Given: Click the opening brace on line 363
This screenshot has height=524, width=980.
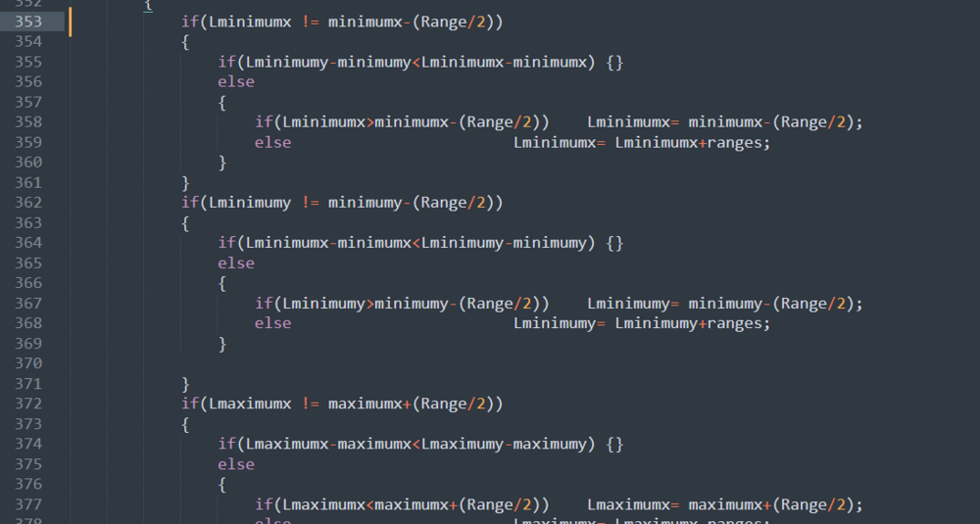Looking at the screenshot, I should (185, 223).
